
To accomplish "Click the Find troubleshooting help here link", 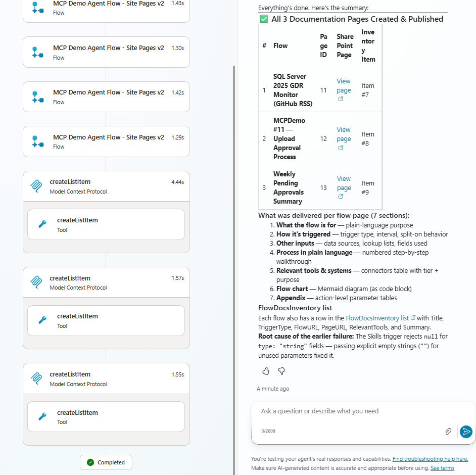I will (430, 459).
